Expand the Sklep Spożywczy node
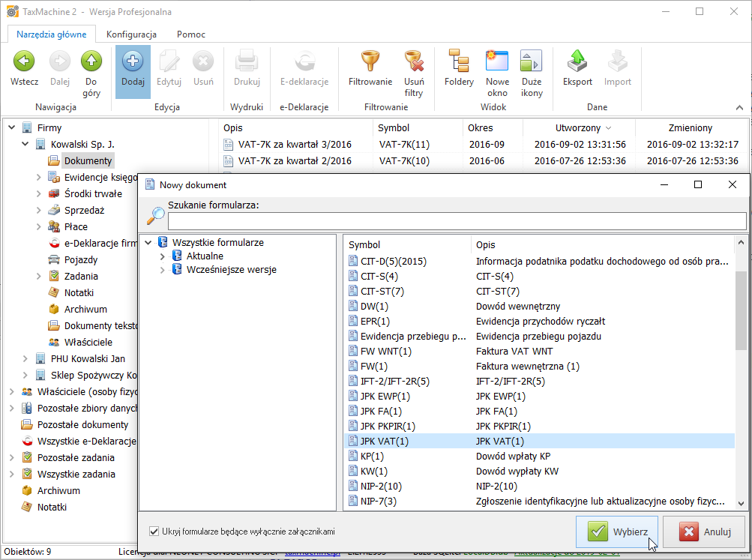752x560 pixels. coord(25,375)
